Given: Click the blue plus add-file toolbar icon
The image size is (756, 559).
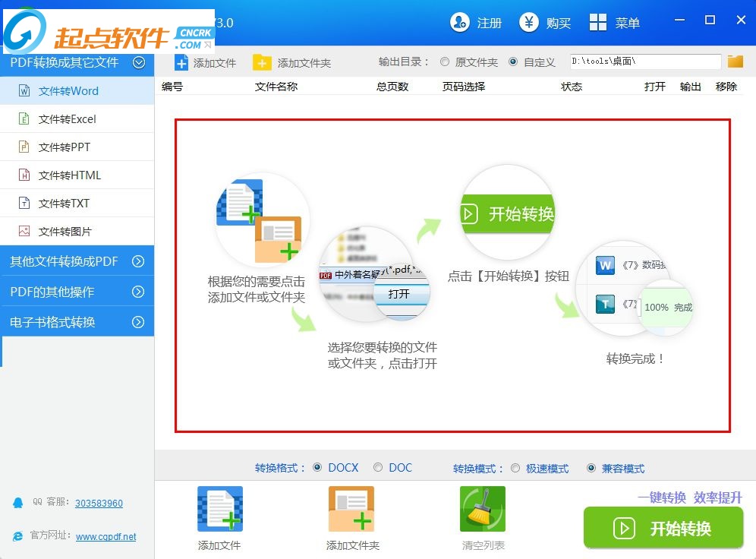Looking at the screenshot, I should coord(181,63).
